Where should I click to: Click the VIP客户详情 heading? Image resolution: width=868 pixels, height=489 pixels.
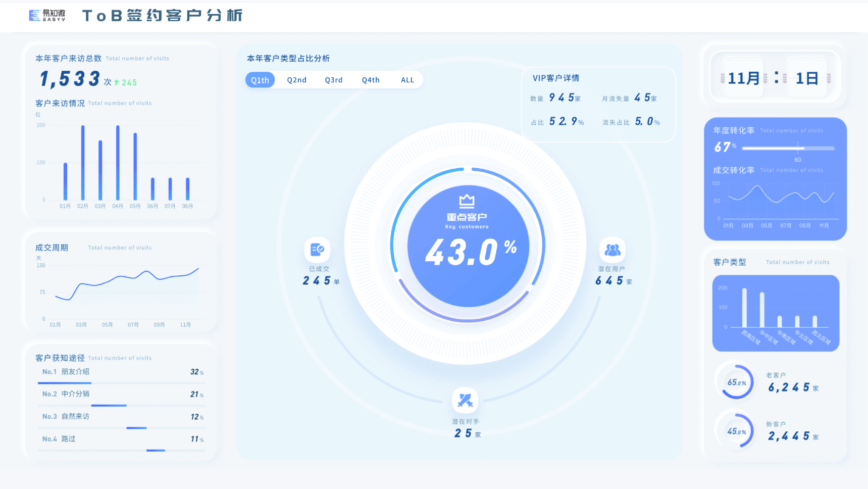click(556, 78)
